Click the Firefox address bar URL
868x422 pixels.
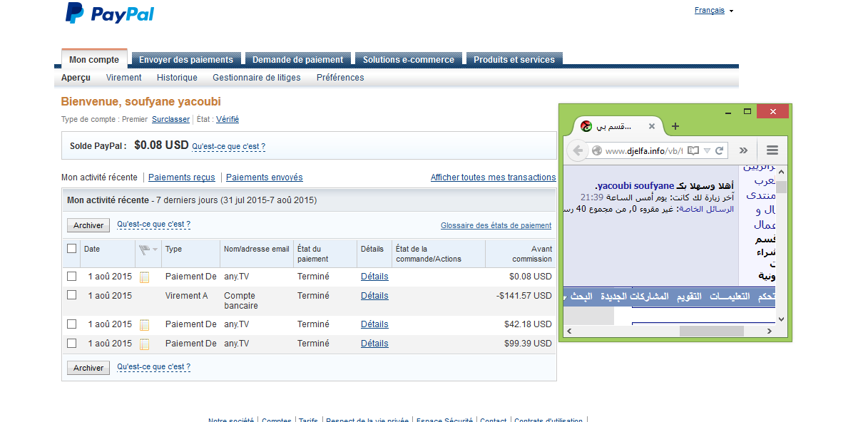point(644,150)
